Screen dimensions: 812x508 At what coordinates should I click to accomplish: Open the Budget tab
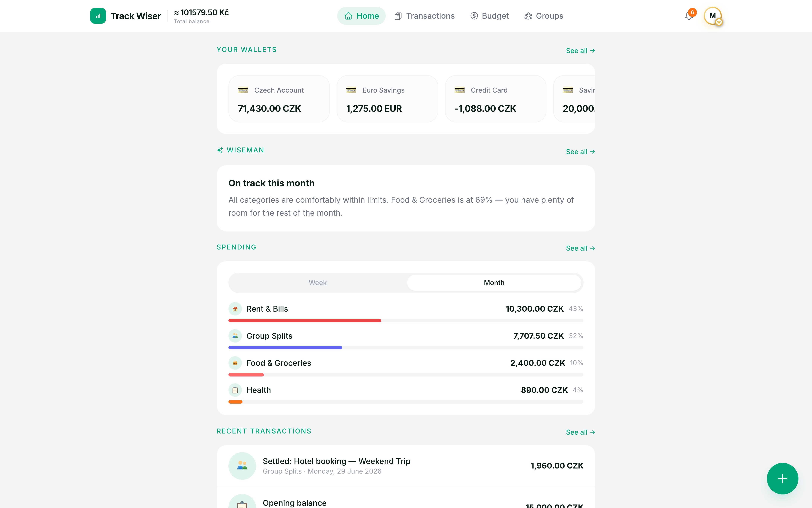tap(489, 16)
